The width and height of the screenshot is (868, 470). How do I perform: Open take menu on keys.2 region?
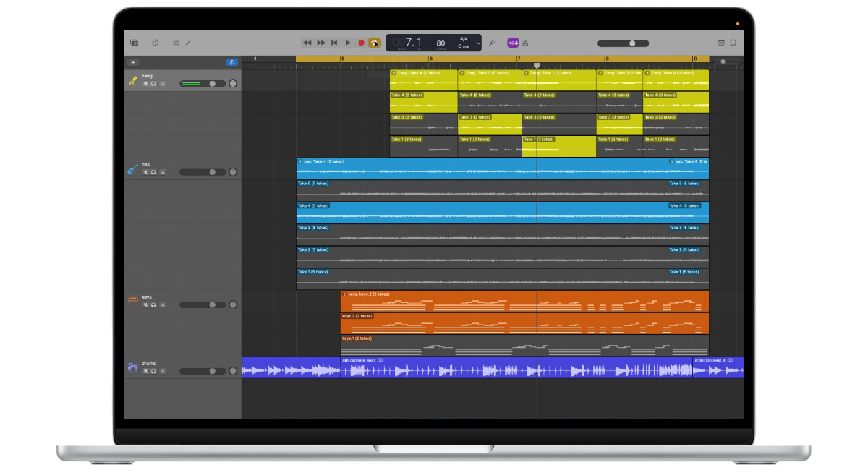point(344,294)
